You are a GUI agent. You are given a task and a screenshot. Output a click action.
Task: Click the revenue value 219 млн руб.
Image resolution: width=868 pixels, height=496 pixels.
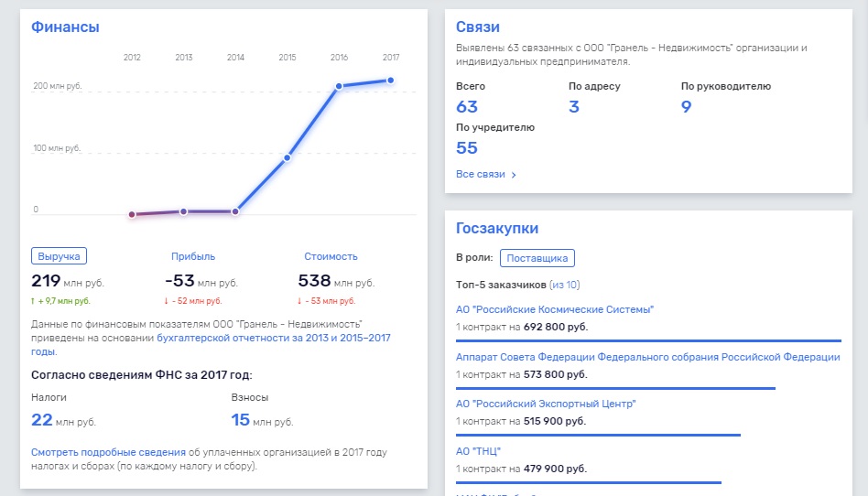[68, 281]
